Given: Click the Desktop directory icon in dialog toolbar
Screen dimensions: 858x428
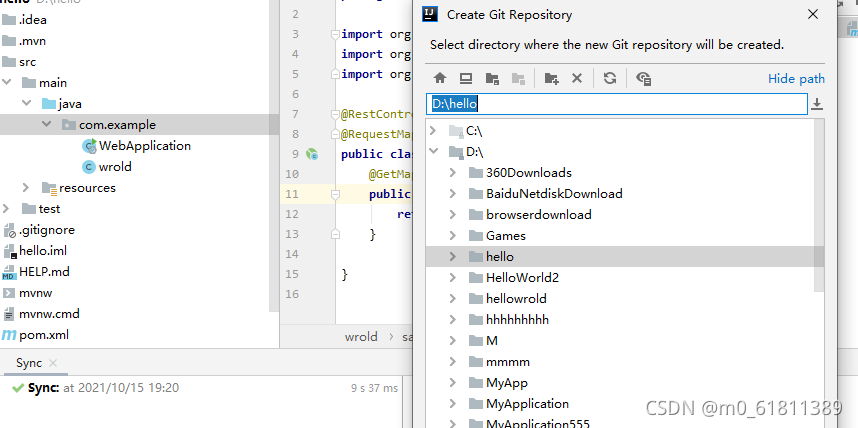Looking at the screenshot, I should [x=466, y=78].
